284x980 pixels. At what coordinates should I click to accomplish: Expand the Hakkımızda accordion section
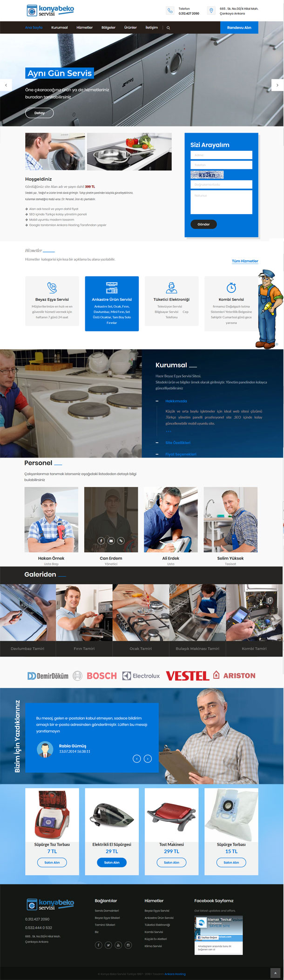[176, 401]
